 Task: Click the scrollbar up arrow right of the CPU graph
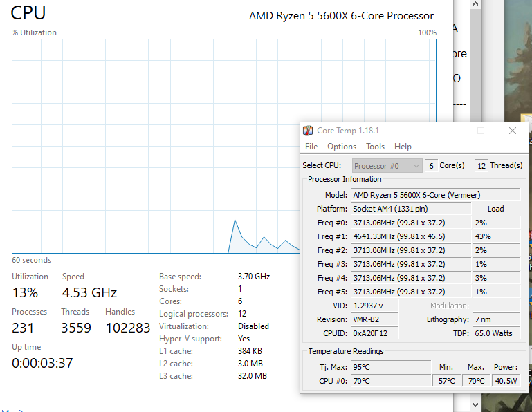pyautogui.click(x=475, y=4)
